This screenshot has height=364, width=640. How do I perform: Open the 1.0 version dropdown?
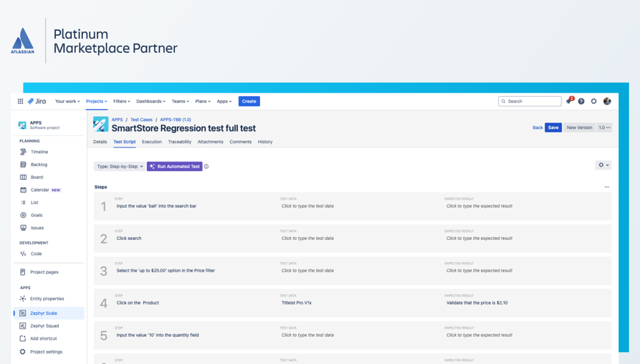pyautogui.click(x=605, y=128)
